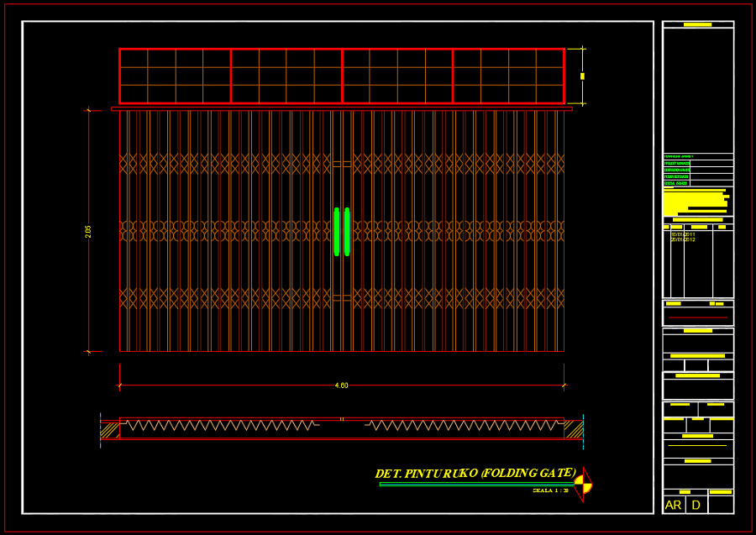Image resolution: width=756 pixels, height=535 pixels.
Task: Select the right zigzag folding gate in plan
Action: point(464,425)
